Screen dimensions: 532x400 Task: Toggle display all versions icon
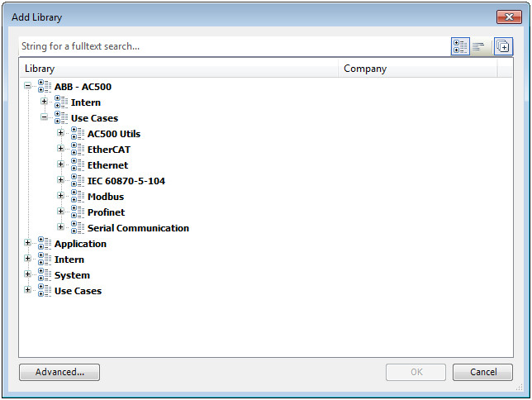click(x=503, y=47)
